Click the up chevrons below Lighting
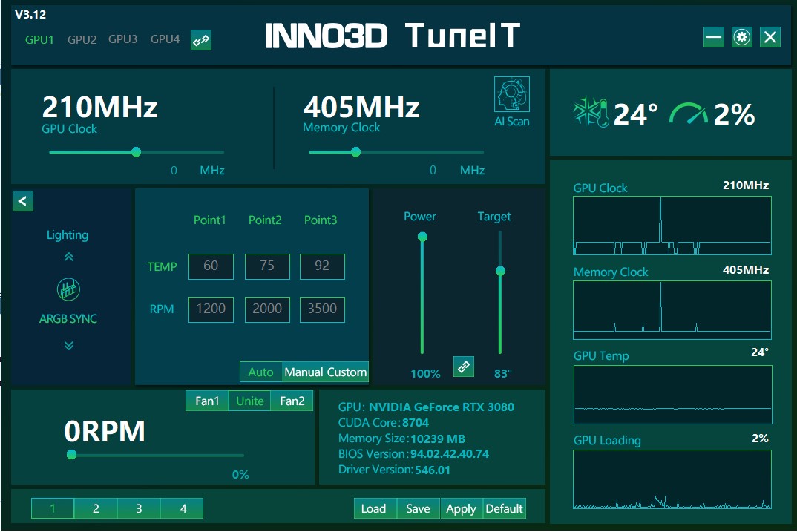797x532 pixels. pyautogui.click(x=68, y=257)
